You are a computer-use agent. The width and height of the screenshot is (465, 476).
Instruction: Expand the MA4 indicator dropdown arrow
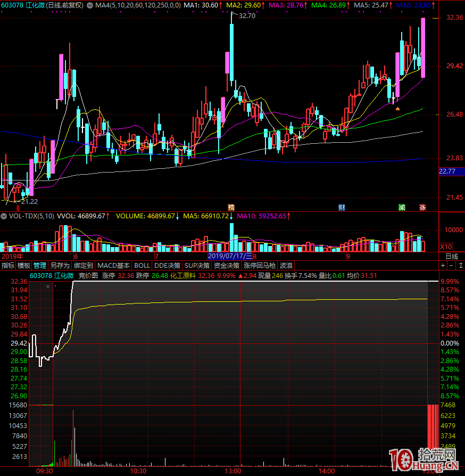90,5
